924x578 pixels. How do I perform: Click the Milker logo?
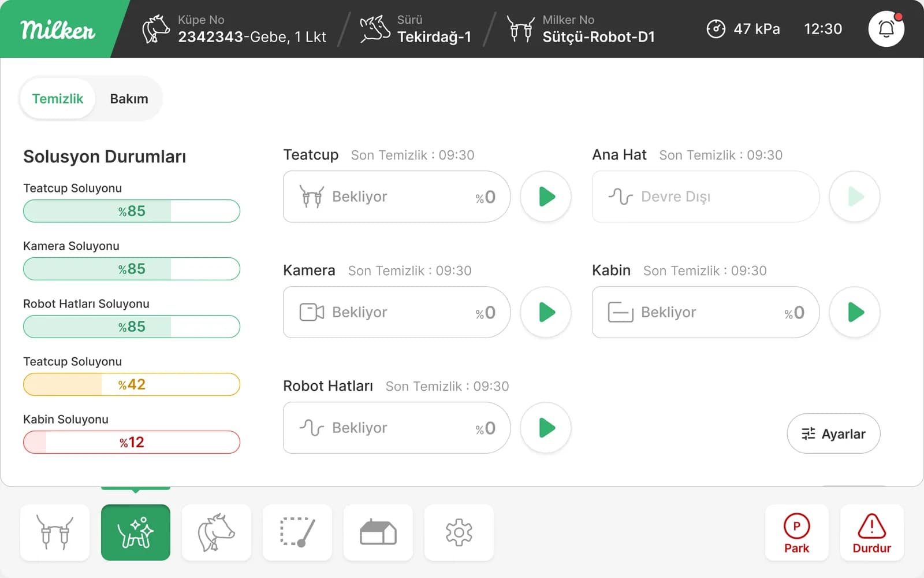[58, 29]
